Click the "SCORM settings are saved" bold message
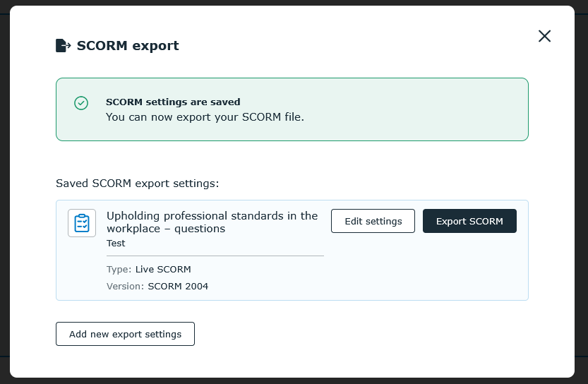The height and width of the screenshot is (384, 588). pos(173,102)
